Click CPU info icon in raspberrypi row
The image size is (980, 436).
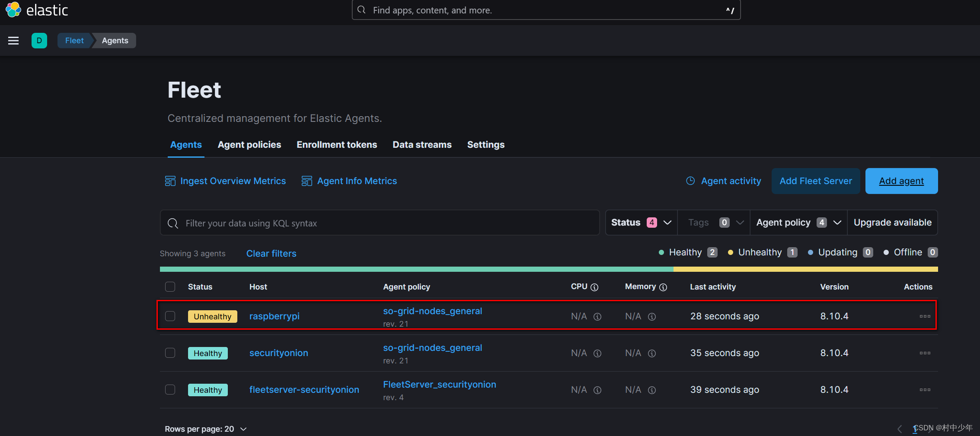click(x=597, y=317)
